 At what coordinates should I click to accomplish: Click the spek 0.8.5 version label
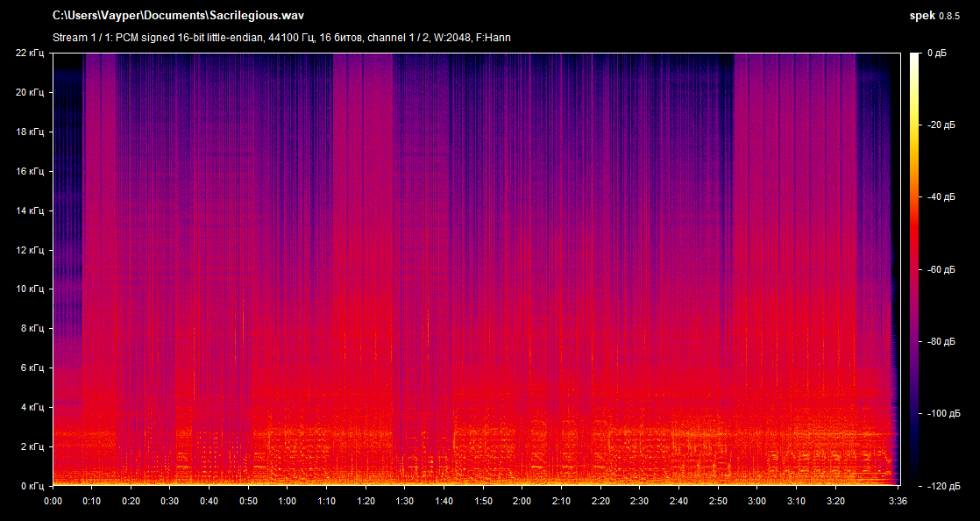pos(934,17)
